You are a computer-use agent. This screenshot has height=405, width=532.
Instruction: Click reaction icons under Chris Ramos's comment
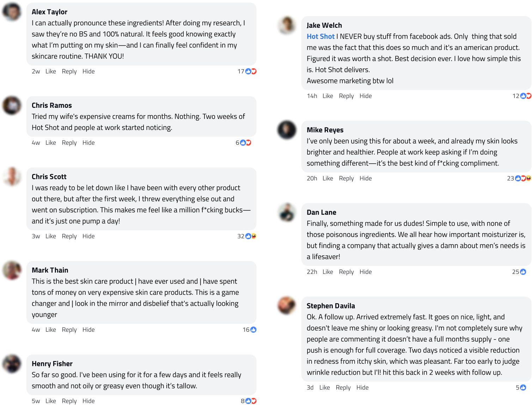245,143
